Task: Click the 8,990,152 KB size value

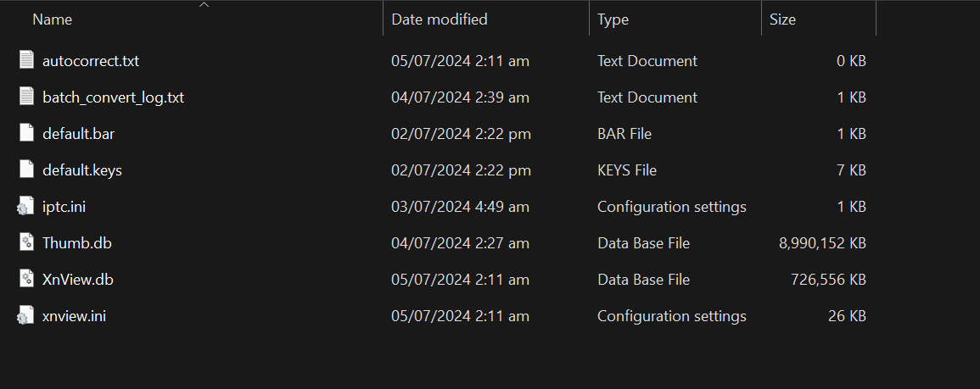Action: 822,243
